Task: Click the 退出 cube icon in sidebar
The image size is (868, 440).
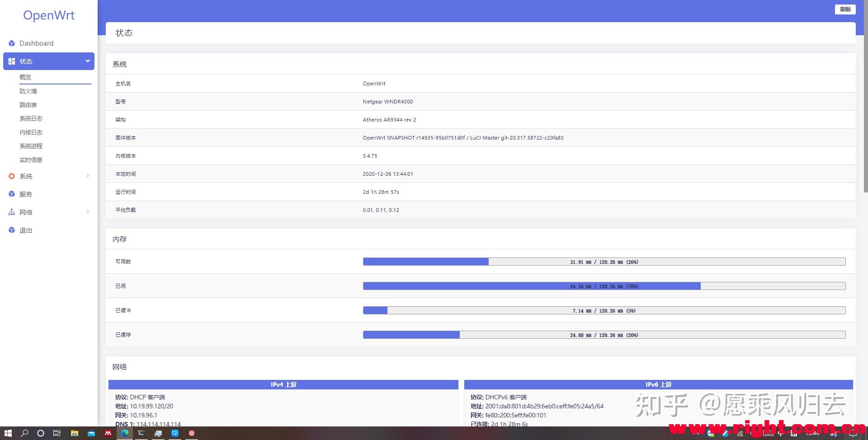Action: 12,230
